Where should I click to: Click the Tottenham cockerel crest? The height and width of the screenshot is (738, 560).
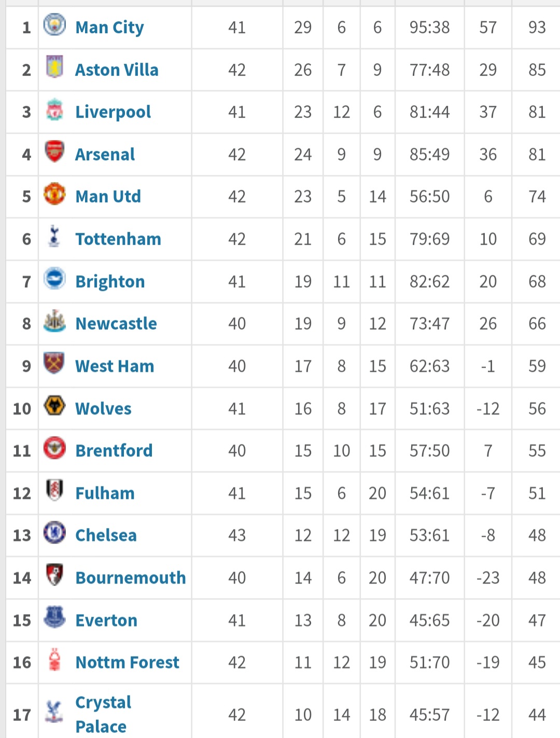click(54, 236)
